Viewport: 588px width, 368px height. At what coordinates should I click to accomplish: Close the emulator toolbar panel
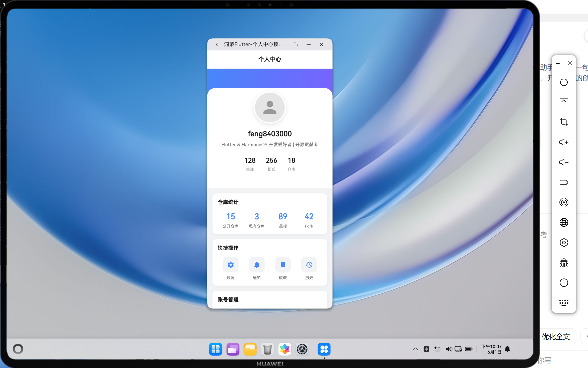click(x=569, y=63)
